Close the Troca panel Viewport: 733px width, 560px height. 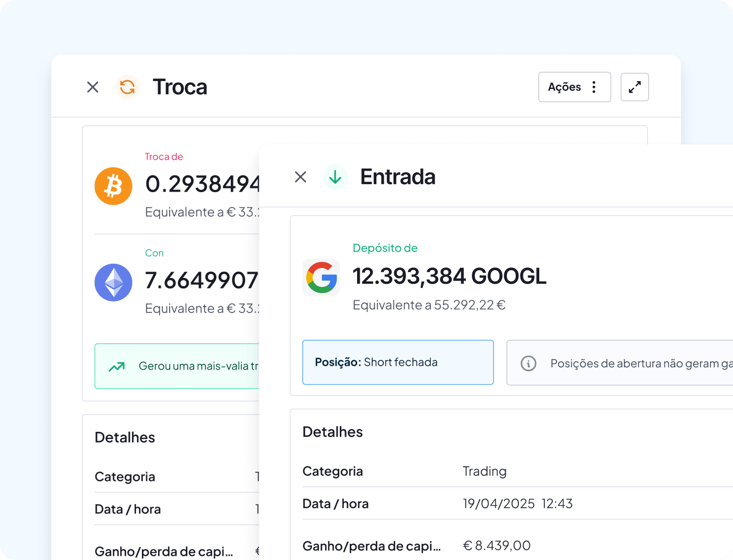pyautogui.click(x=93, y=87)
